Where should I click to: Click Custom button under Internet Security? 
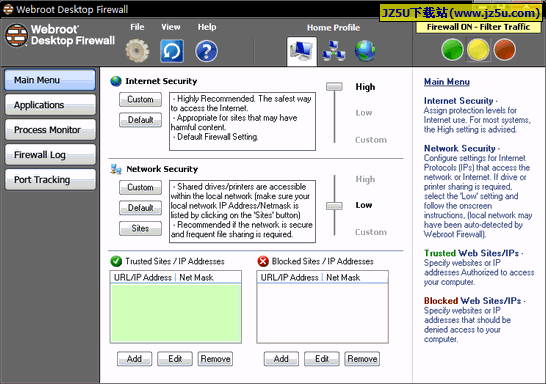pyautogui.click(x=140, y=100)
